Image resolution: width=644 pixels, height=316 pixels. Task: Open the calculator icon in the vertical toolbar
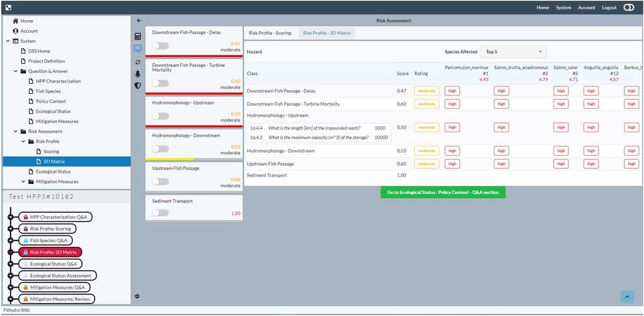137,37
